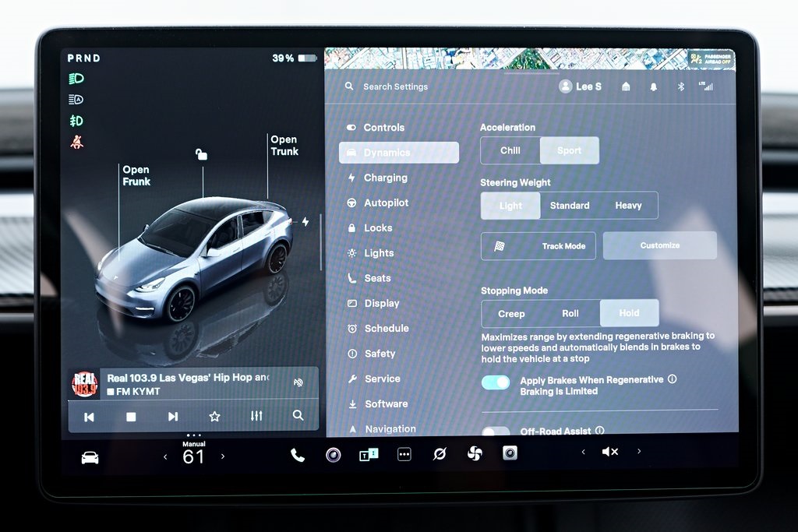The image size is (798, 532).
Task: Open the T app icon with blue badge
Action: [369, 454]
